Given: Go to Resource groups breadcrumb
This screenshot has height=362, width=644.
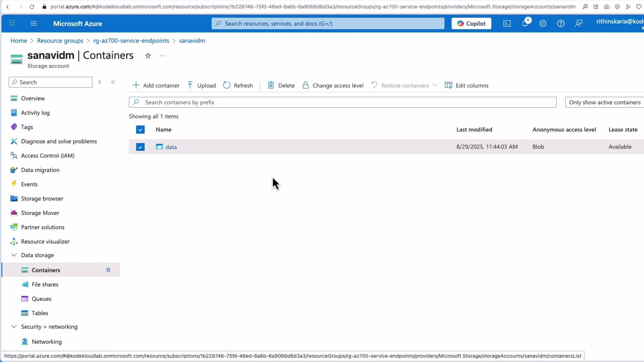Looking at the screenshot, I should (x=60, y=41).
